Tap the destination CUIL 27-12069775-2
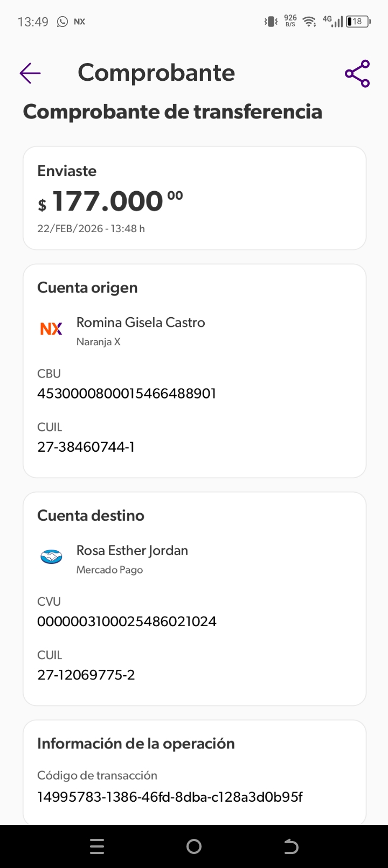Viewport: 388px width, 868px height. 86,675
